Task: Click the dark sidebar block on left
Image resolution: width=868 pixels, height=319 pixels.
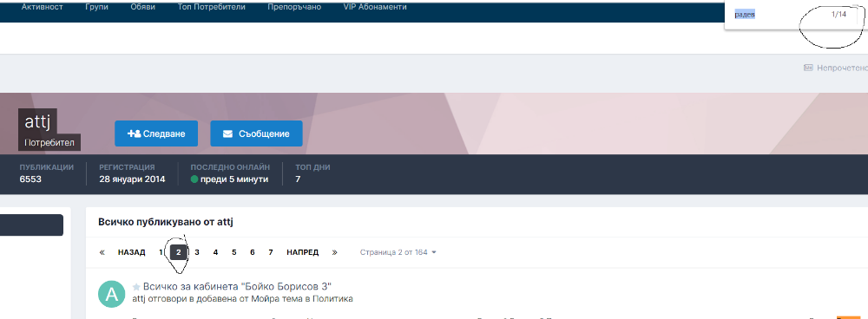Action: point(31,225)
